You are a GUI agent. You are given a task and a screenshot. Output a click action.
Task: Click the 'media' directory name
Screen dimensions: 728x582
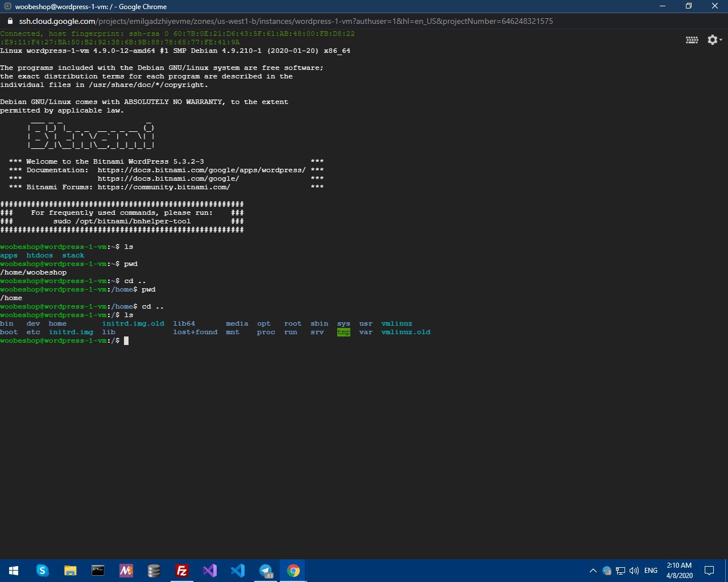pos(237,323)
